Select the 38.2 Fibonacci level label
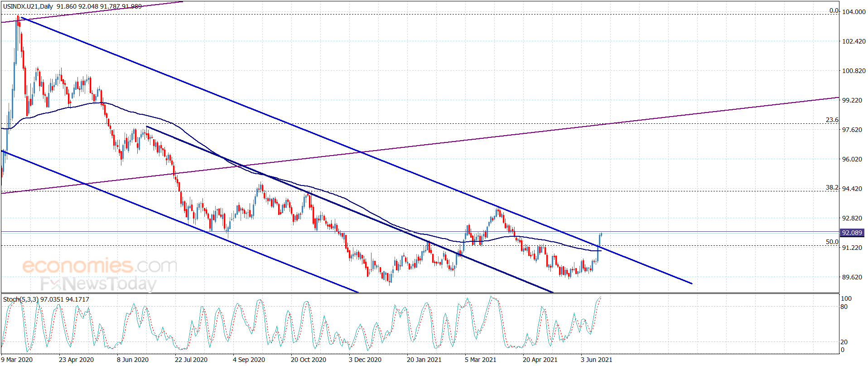 pyautogui.click(x=832, y=187)
